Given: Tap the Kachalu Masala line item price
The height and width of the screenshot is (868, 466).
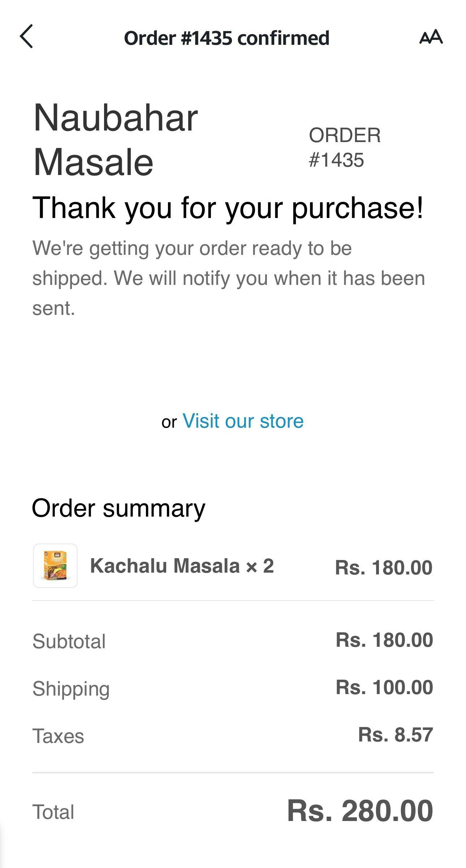Looking at the screenshot, I should [383, 567].
